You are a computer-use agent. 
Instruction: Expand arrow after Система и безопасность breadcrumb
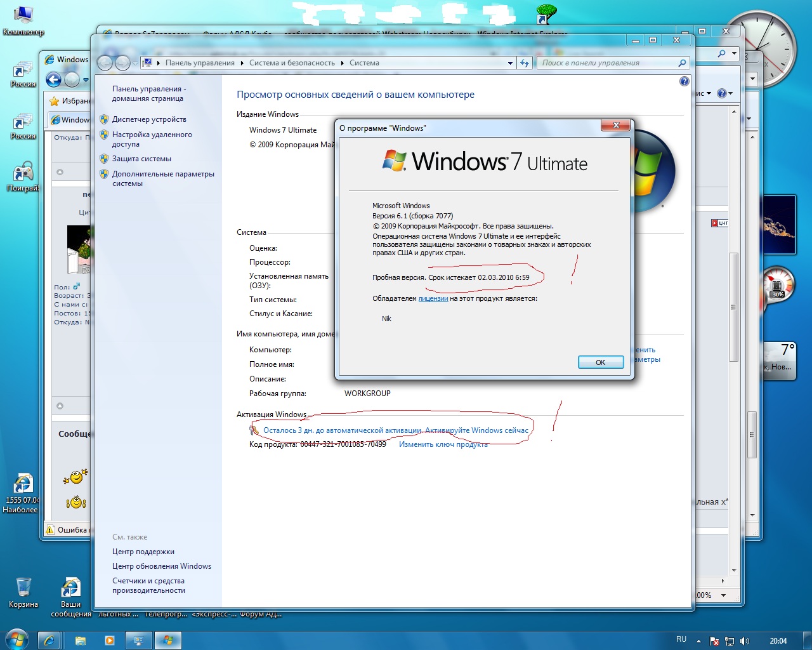pyautogui.click(x=342, y=63)
